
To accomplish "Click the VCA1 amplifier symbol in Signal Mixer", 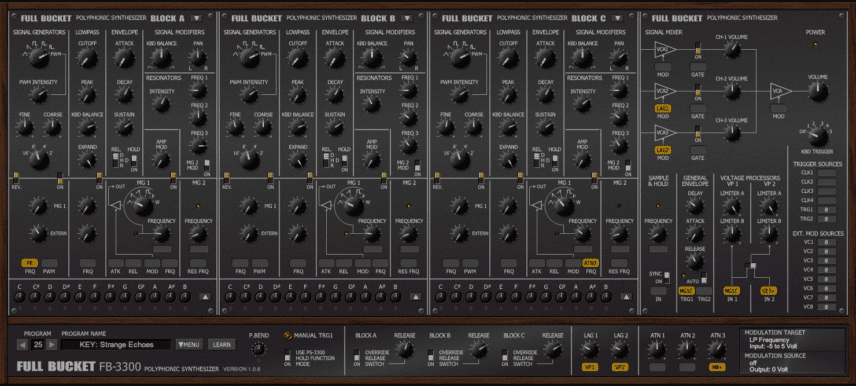I will pos(665,50).
